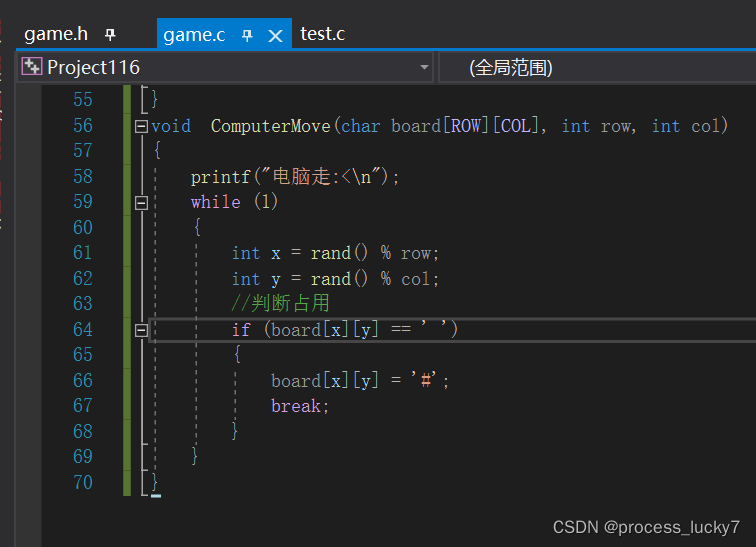Image resolution: width=756 pixels, height=547 pixels.
Task: Click line number 66 in gutter
Action: click(82, 381)
